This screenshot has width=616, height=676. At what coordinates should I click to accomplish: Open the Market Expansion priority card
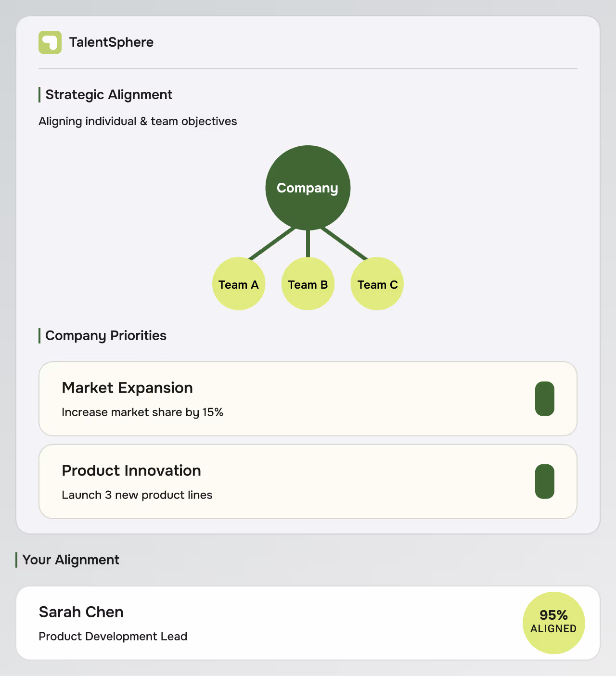tap(308, 399)
